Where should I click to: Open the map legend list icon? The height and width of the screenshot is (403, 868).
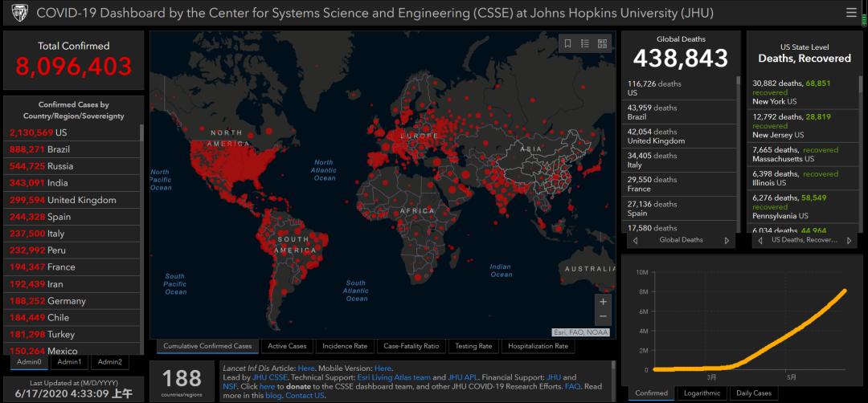pos(584,43)
